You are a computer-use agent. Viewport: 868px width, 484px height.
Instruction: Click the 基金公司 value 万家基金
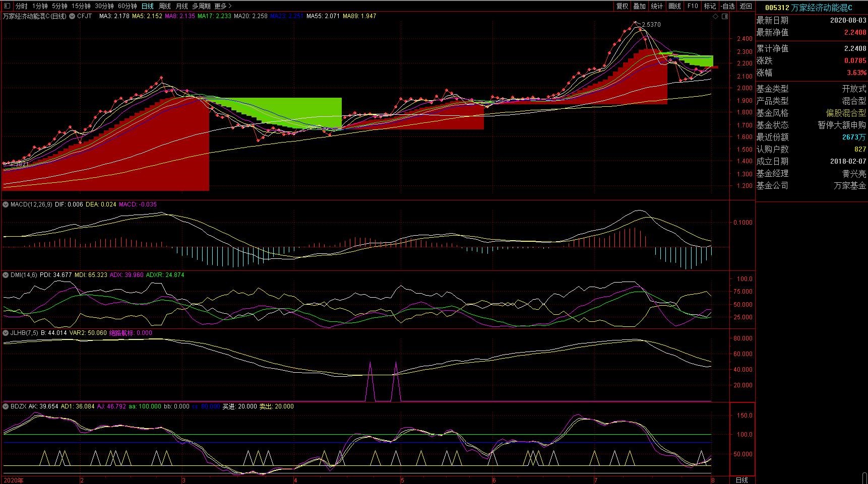coord(850,185)
